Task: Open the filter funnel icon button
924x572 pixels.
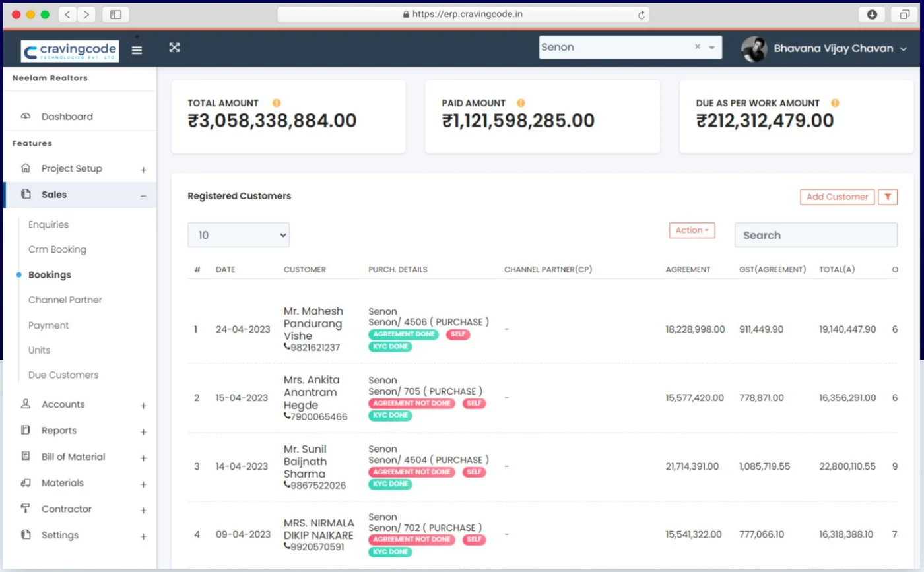Action: (x=888, y=197)
